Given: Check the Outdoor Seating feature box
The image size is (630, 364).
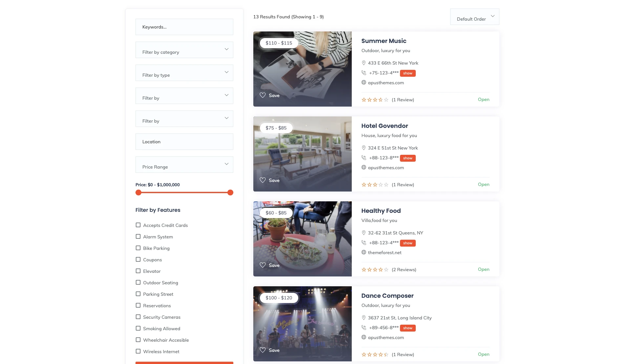Looking at the screenshot, I should point(138,282).
